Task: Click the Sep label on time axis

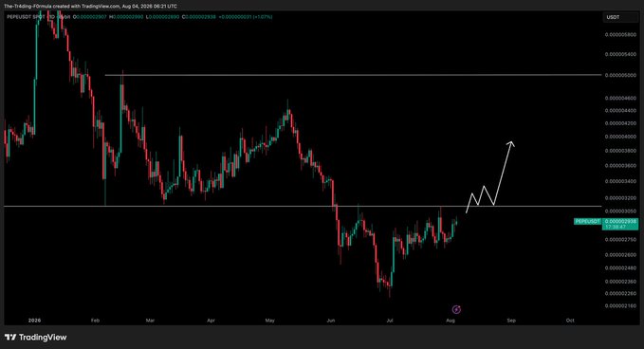Action: (x=511, y=321)
